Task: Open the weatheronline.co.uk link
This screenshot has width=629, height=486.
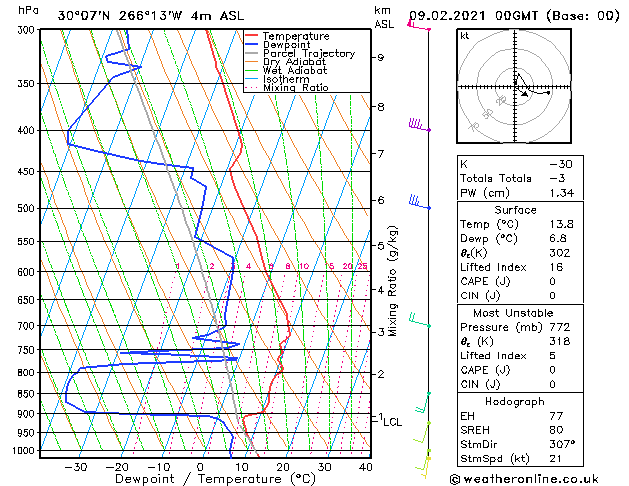Action: pos(531,479)
